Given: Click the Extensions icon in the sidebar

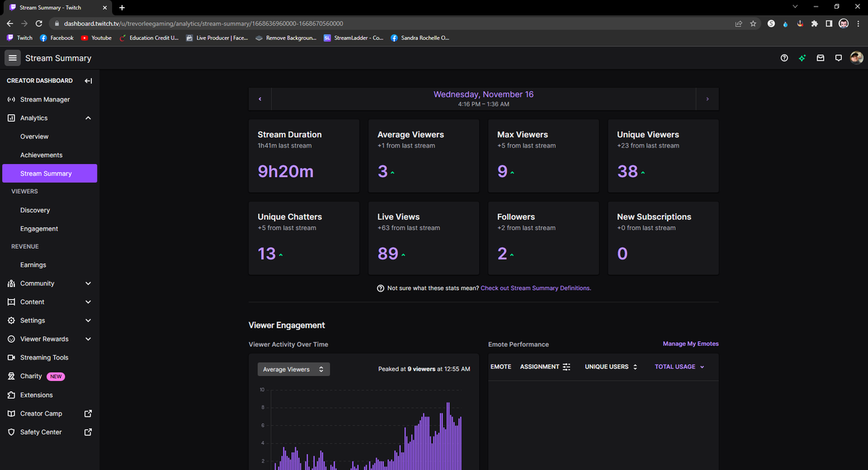Looking at the screenshot, I should (12, 395).
